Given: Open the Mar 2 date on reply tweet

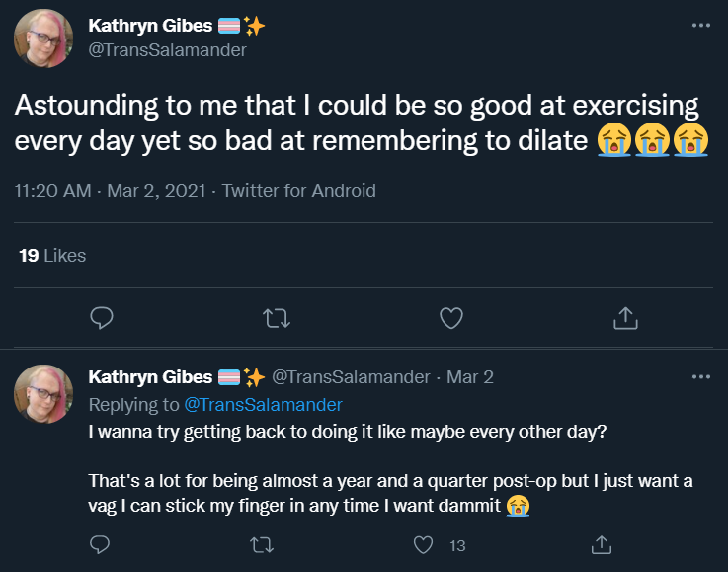Looking at the screenshot, I should click(470, 377).
